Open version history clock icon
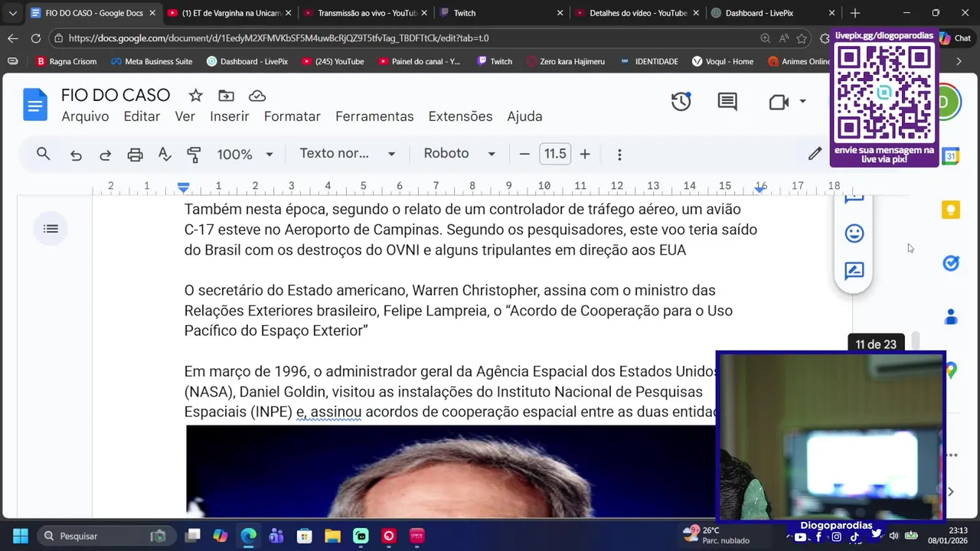 (681, 102)
